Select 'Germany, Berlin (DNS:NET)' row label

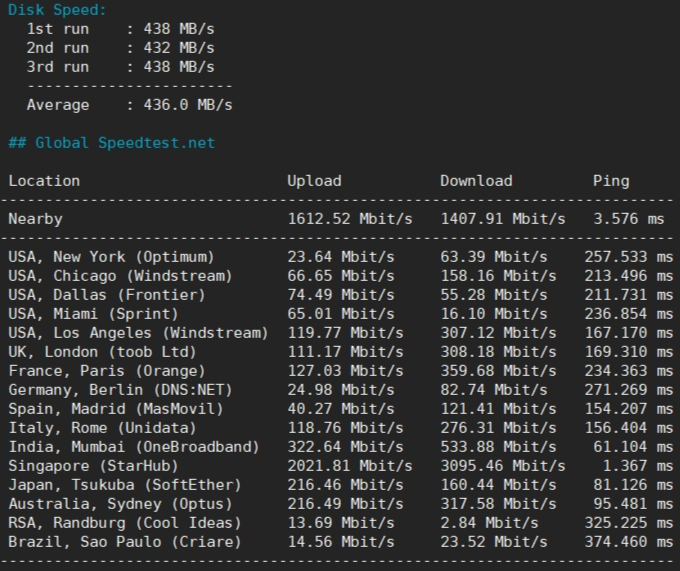click(x=120, y=390)
